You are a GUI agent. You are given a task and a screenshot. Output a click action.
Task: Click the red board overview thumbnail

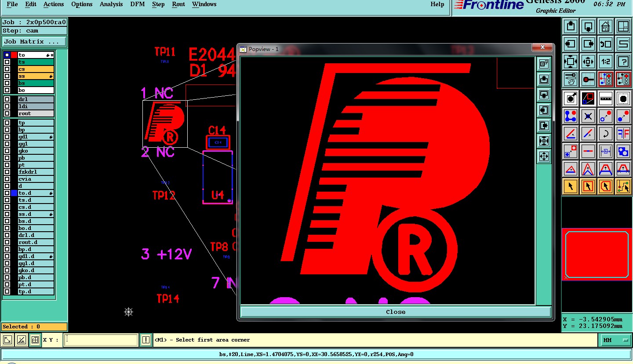tap(597, 254)
